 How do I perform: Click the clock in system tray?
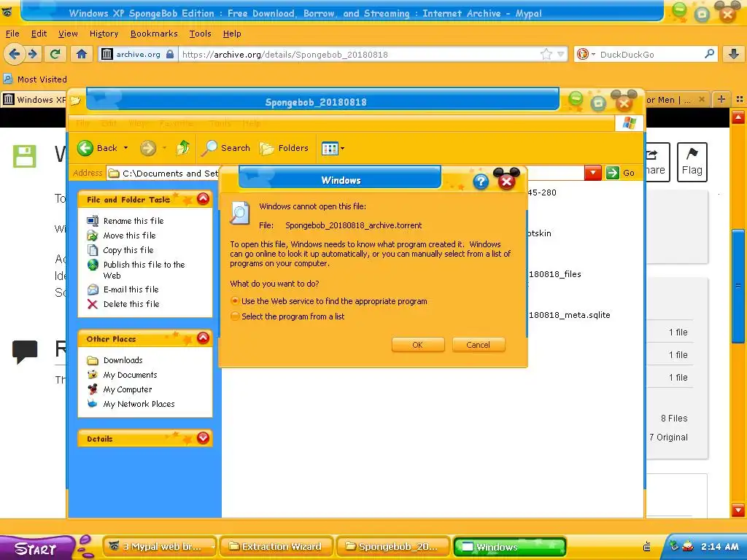719,546
